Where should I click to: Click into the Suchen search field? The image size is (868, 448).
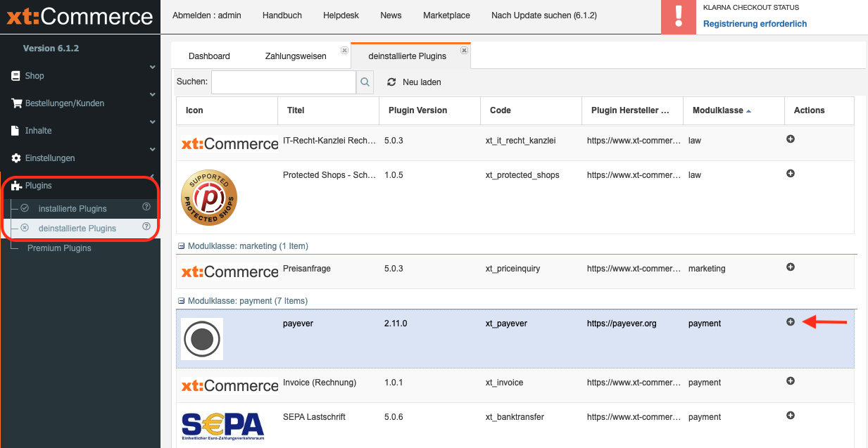[x=284, y=82]
